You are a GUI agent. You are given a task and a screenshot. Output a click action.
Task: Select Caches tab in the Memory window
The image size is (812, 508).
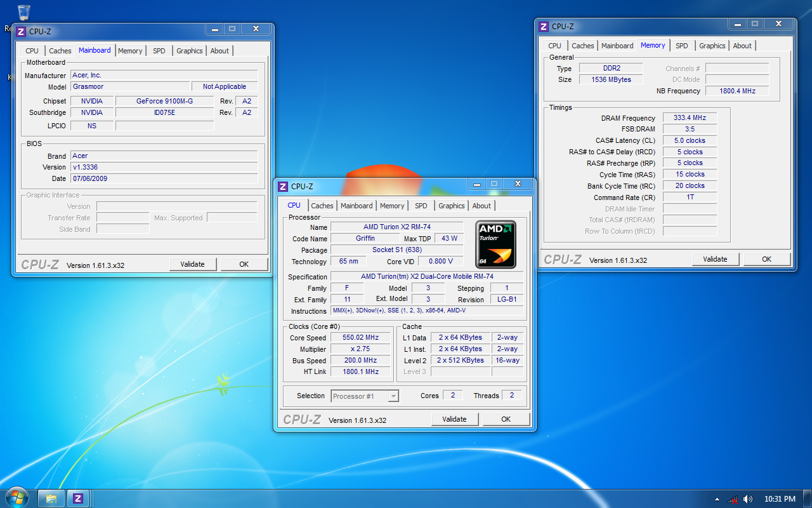583,46
